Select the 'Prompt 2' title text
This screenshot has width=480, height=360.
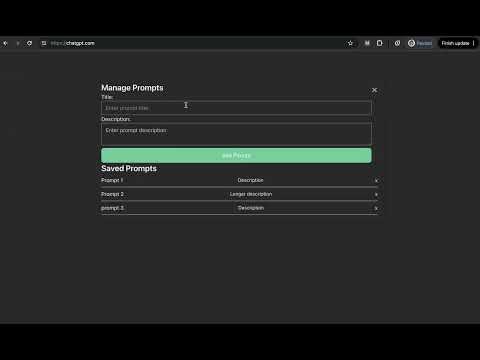coord(112,194)
